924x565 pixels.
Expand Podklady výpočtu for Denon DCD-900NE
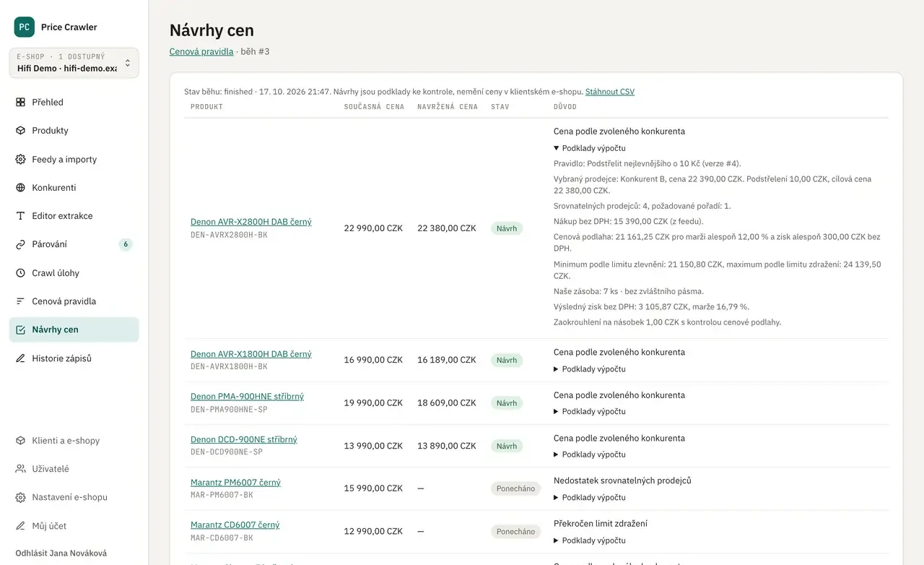coord(589,454)
